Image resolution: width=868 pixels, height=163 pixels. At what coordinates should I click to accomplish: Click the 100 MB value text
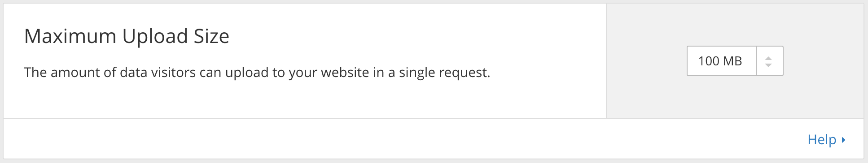coord(720,61)
